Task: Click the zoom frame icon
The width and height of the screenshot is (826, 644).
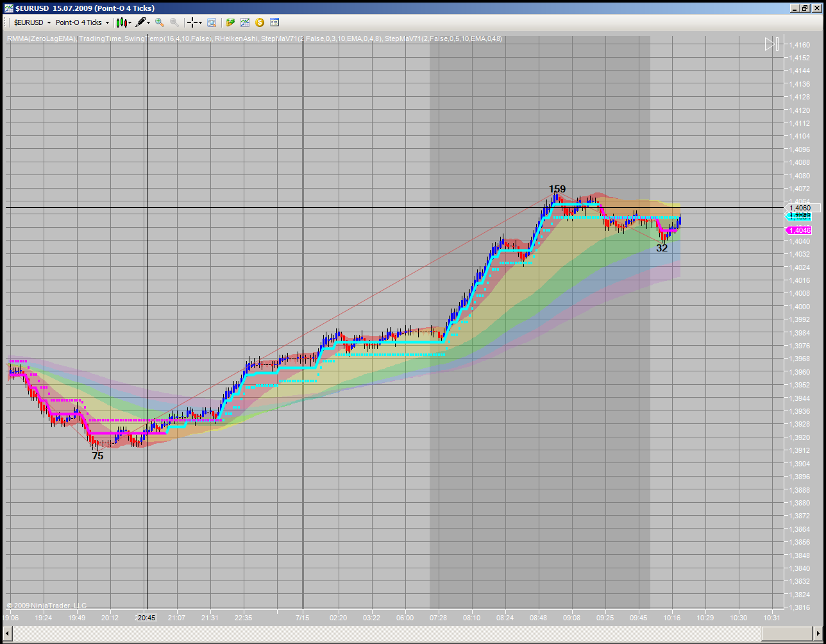Action: [212, 22]
